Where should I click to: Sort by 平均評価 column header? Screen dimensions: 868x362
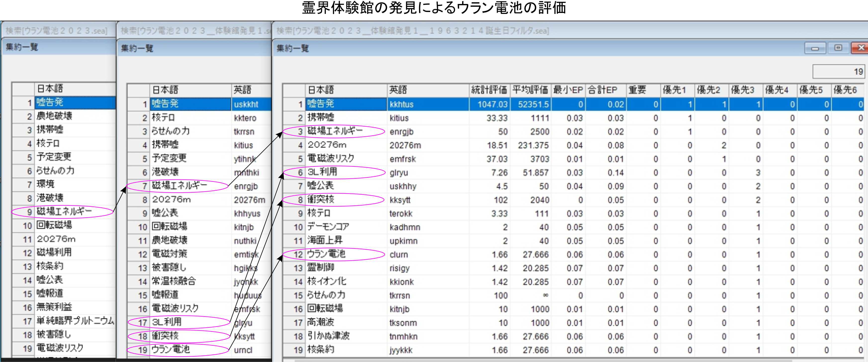pyautogui.click(x=530, y=90)
